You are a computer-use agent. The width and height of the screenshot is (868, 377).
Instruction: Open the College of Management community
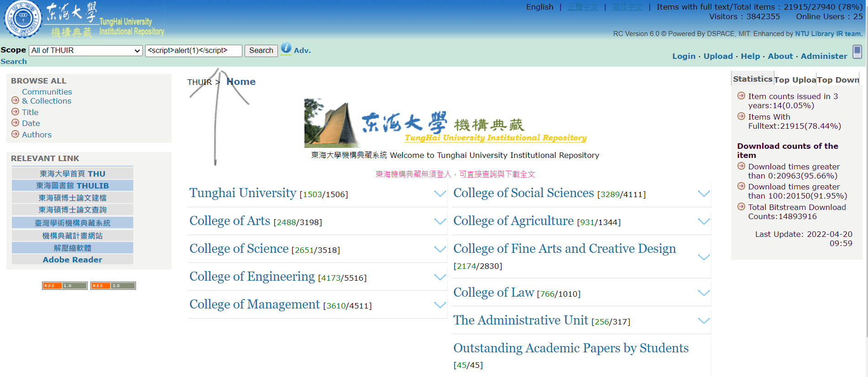255,304
